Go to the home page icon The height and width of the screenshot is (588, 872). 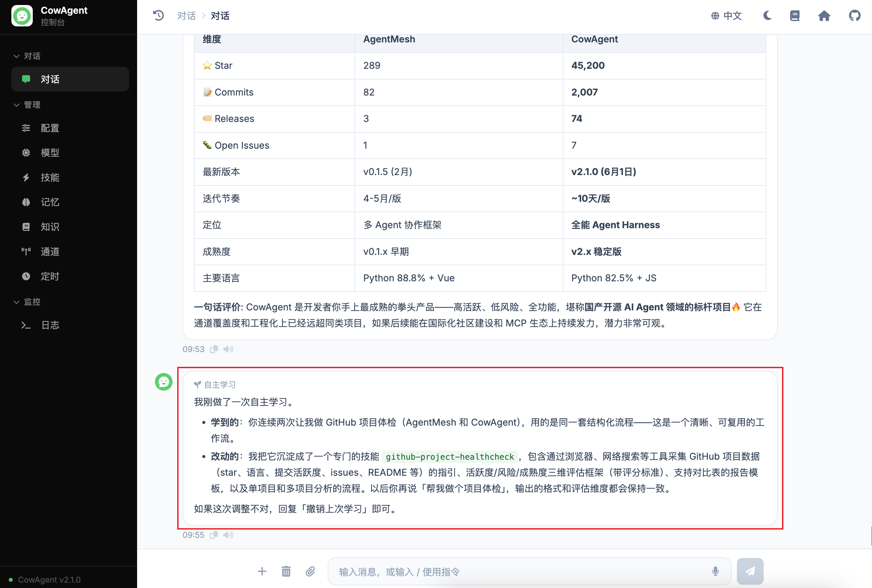(x=824, y=16)
